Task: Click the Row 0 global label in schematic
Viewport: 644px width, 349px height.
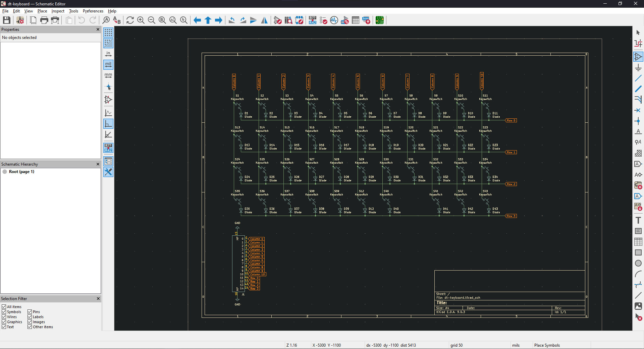Action: click(511, 120)
